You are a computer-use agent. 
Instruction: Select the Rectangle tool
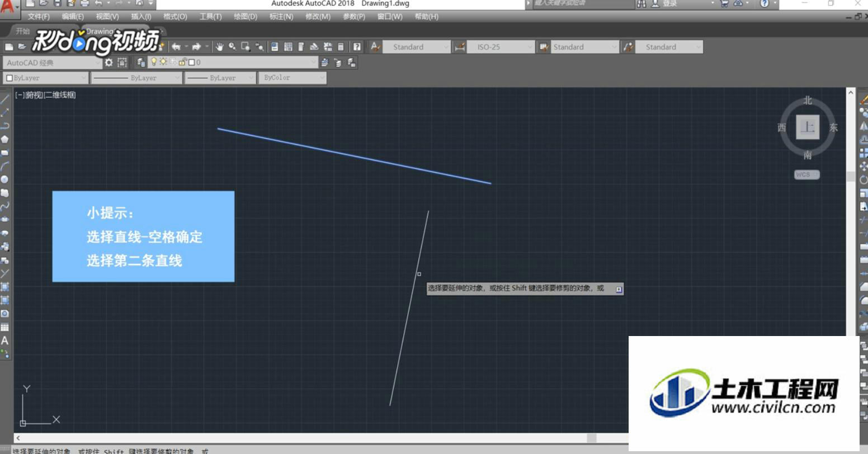[4, 153]
